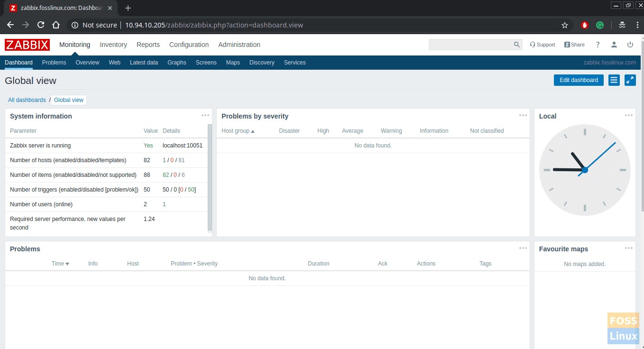Go back with the browser back arrow
This screenshot has height=349, width=644.
[10, 25]
